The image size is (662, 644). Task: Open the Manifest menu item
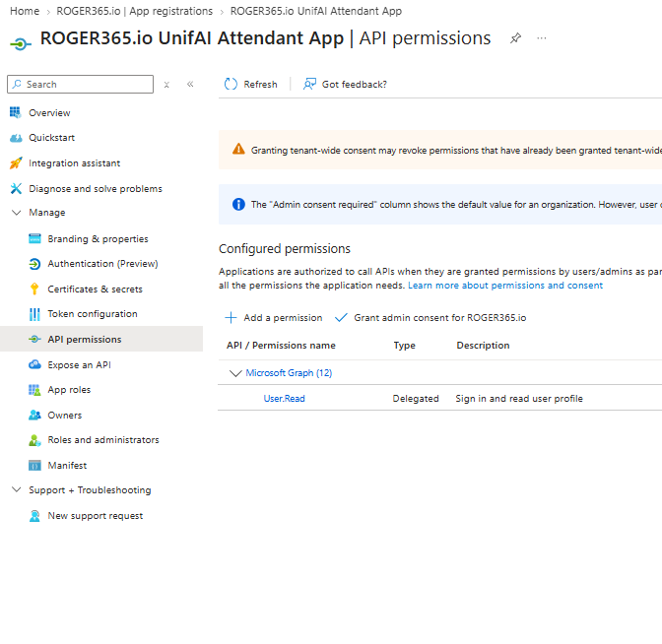(x=67, y=466)
